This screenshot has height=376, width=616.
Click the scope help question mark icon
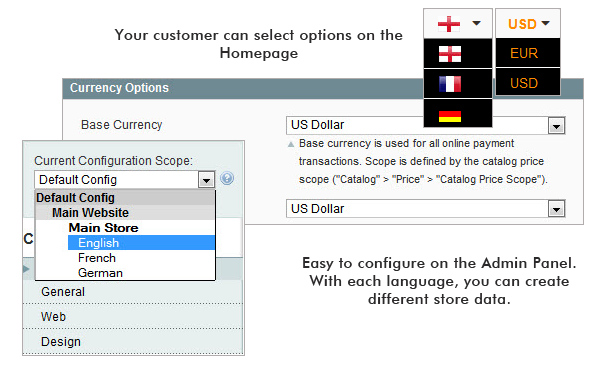[x=227, y=179]
